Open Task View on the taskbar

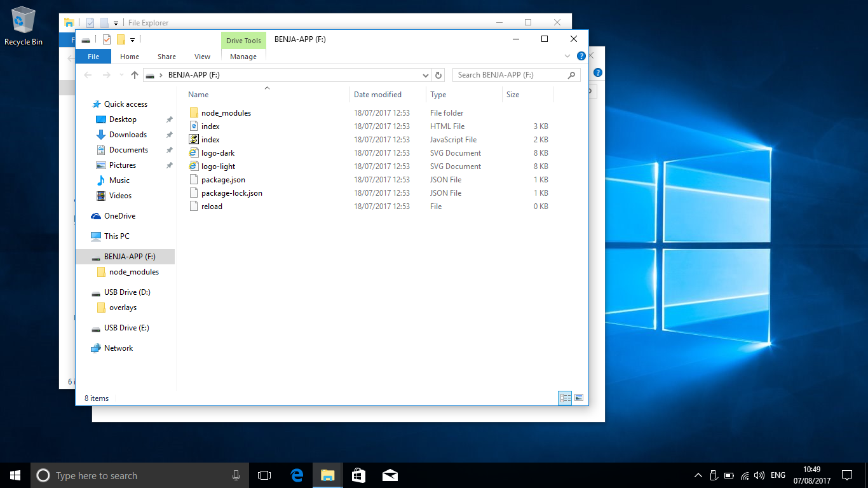pos(264,475)
